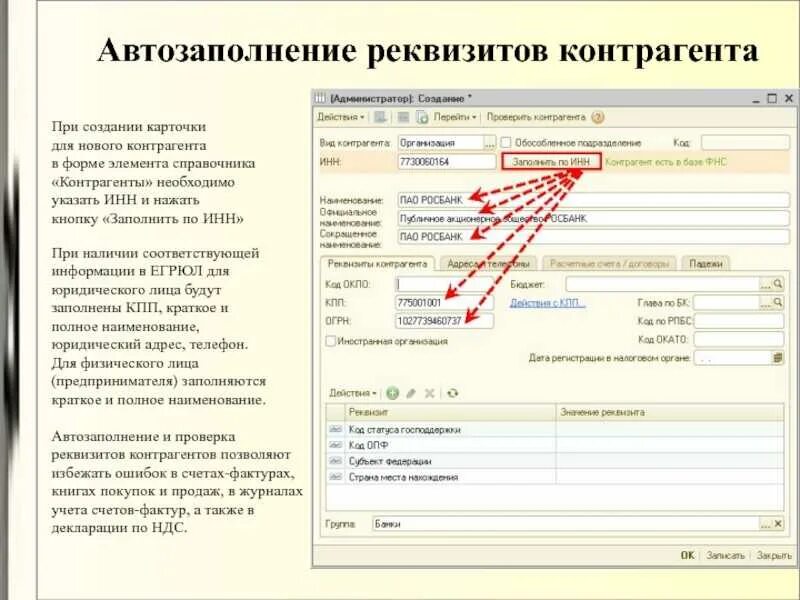Click the second greyed toolbar list icon
This screenshot has width=800, height=600.
click(x=403, y=117)
